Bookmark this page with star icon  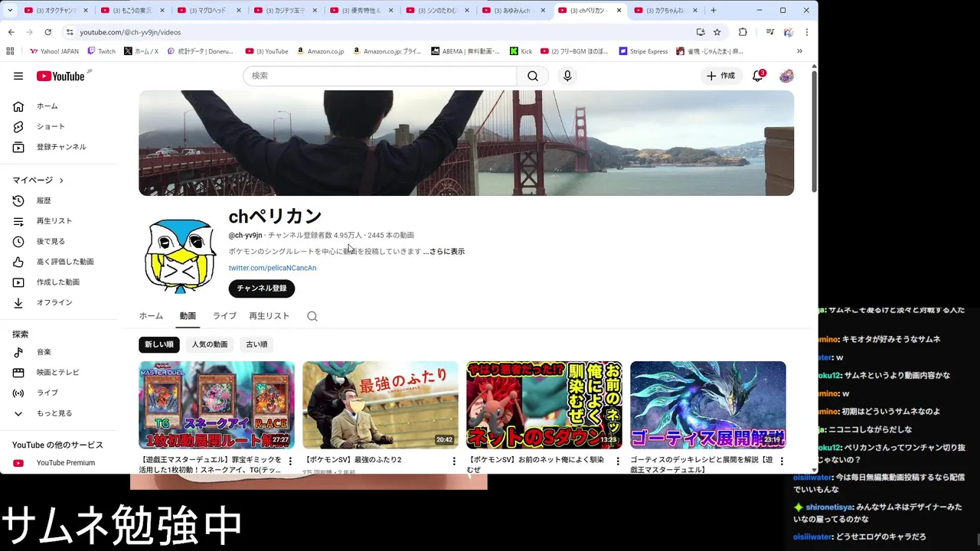[x=717, y=32]
